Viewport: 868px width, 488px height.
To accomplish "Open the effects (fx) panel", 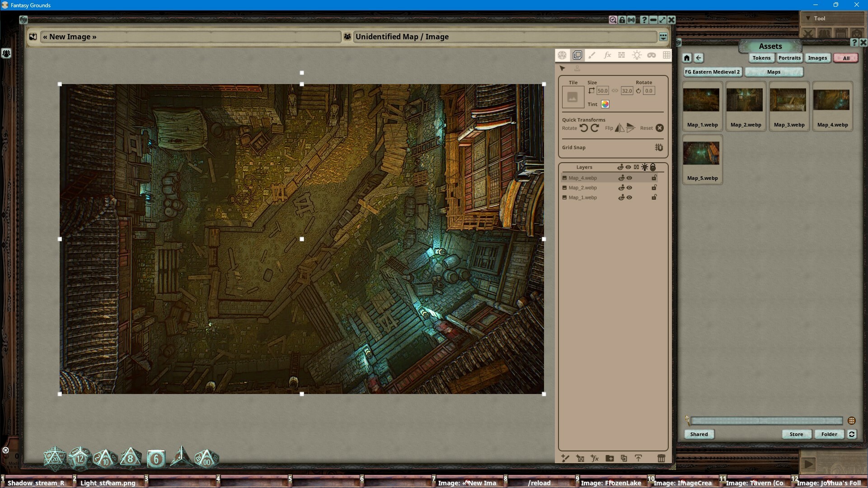I will click(x=607, y=55).
